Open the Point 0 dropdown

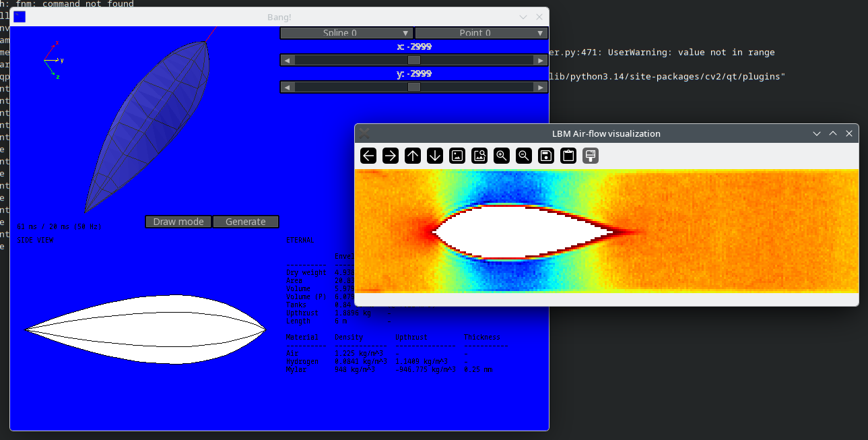point(481,33)
